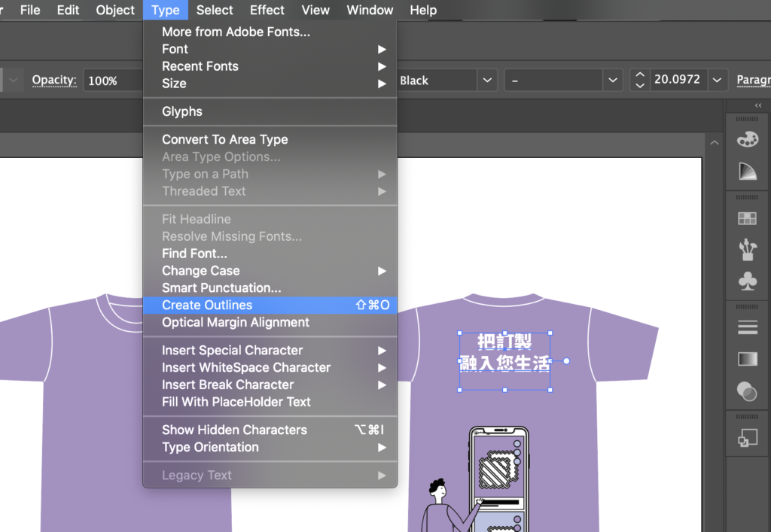
Task: Open the Paragraph panel link
Action: point(753,80)
